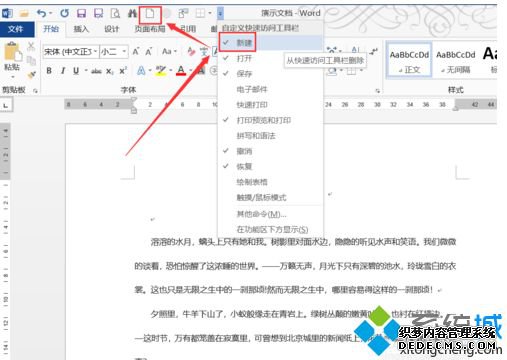Click the Clear Formatting eraser icon
This screenshot has width=507, height=360.
point(191,52)
